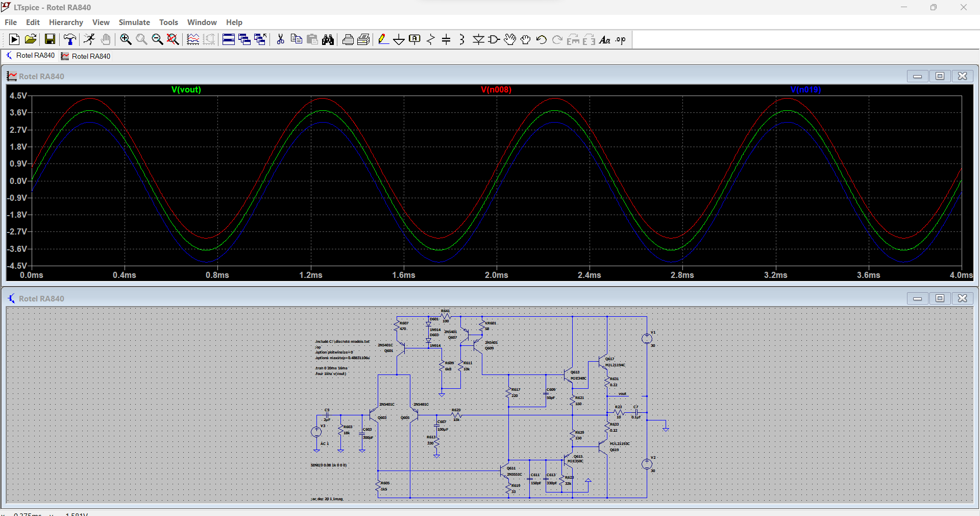This screenshot has height=516, width=980.
Task: Click the green V(vout) trace label
Action: [x=186, y=90]
